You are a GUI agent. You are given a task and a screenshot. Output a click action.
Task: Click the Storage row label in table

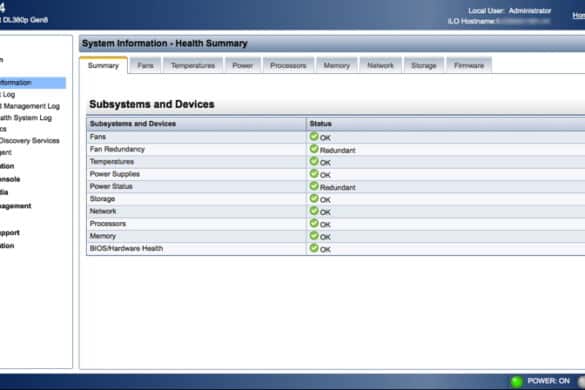(102, 199)
